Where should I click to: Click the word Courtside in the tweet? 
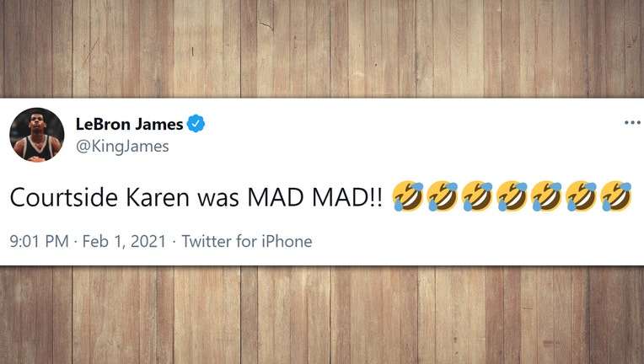click(x=64, y=197)
